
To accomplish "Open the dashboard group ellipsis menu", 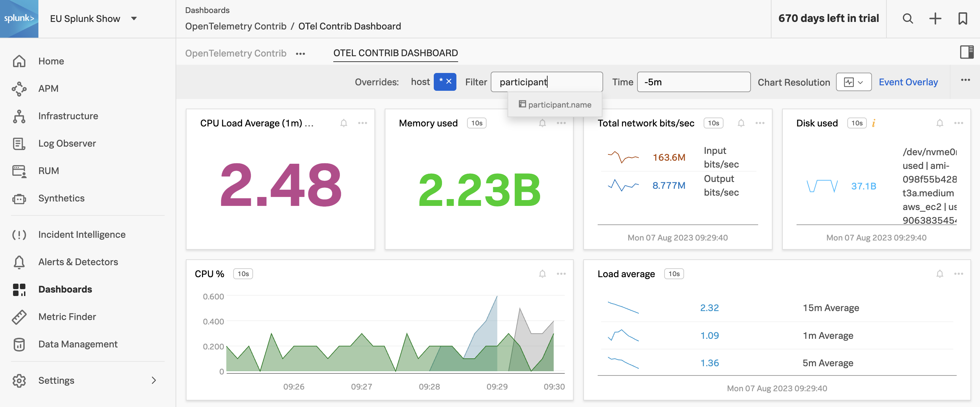I will (300, 54).
